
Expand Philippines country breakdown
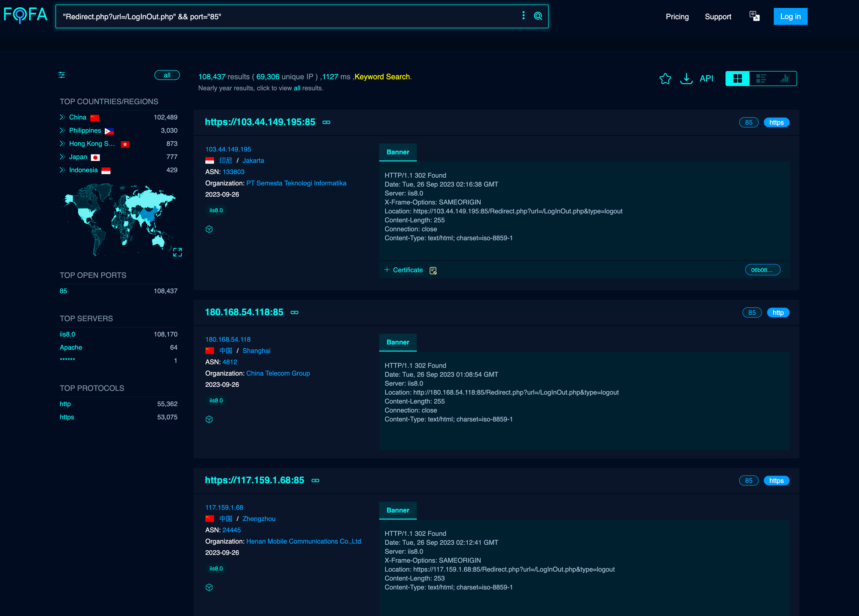point(63,130)
